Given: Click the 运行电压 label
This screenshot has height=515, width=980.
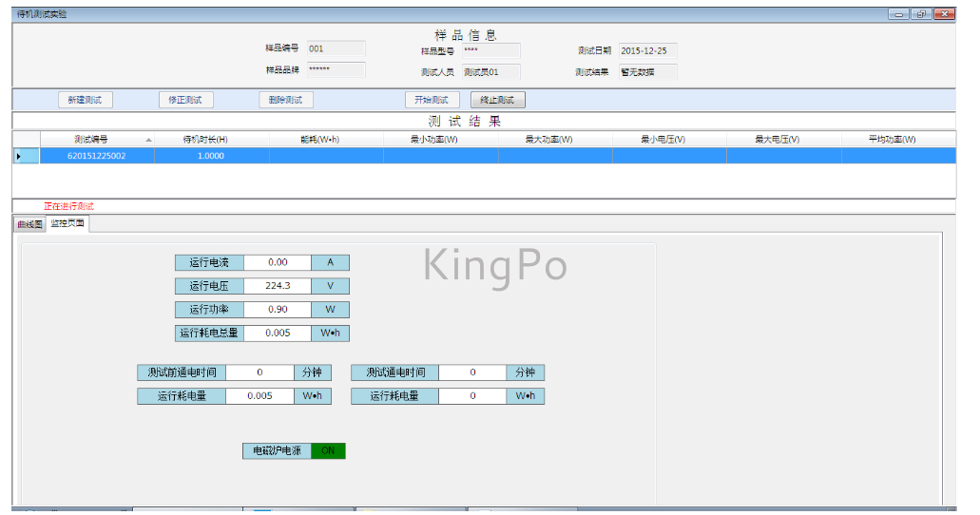Looking at the screenshot, I should coord(209,286).
